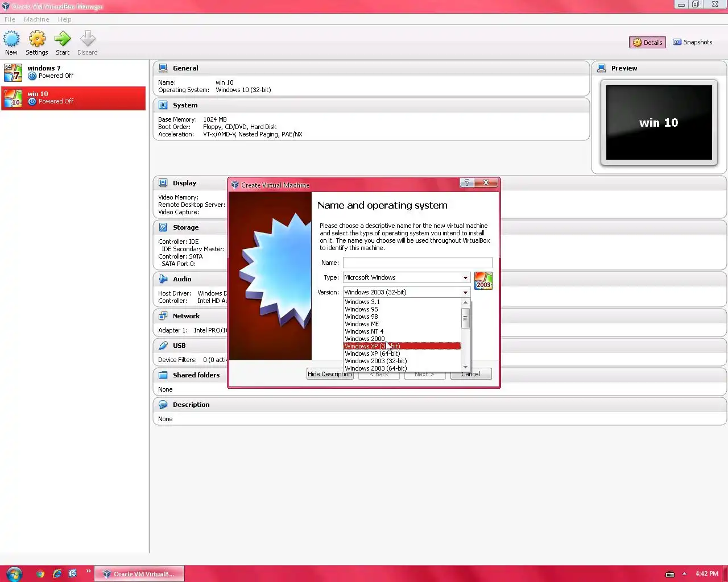Choose Windows 2003 (32-bit) from version list
728x582 pixels.
click(402, 361)
